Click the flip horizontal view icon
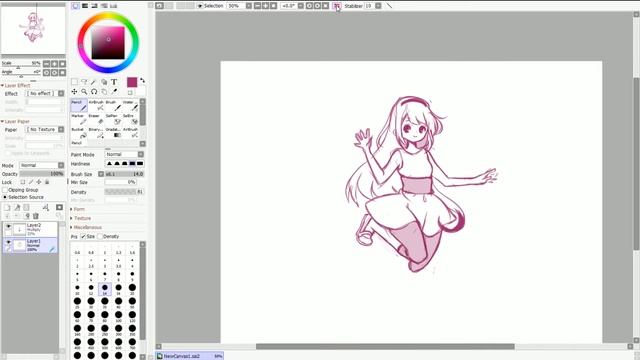This screenshot has height=360, width=640. [337, 6]
